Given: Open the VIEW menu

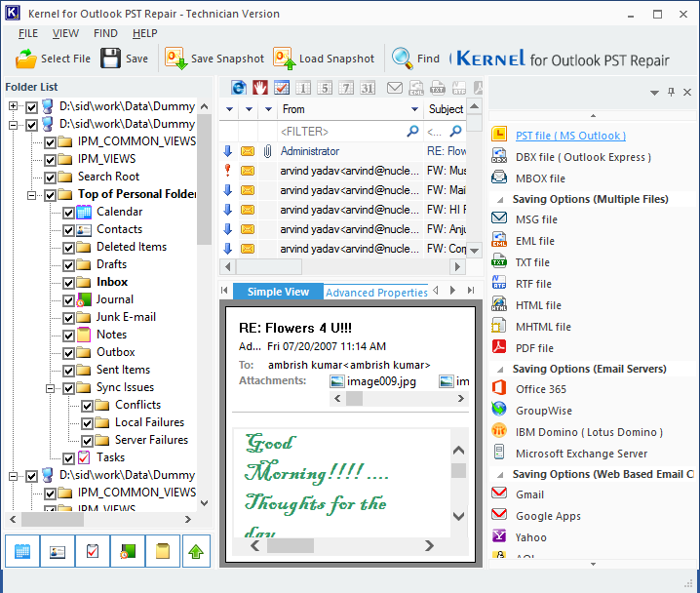Looking at the screenshot, I should 65,33.
